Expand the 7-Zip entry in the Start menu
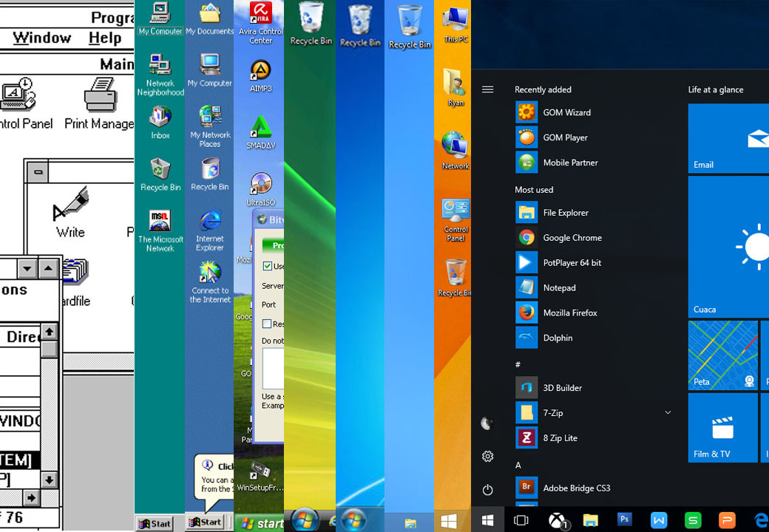Viewport: 769px width, 532px height. pyautogui.click(x=668, y=412)
